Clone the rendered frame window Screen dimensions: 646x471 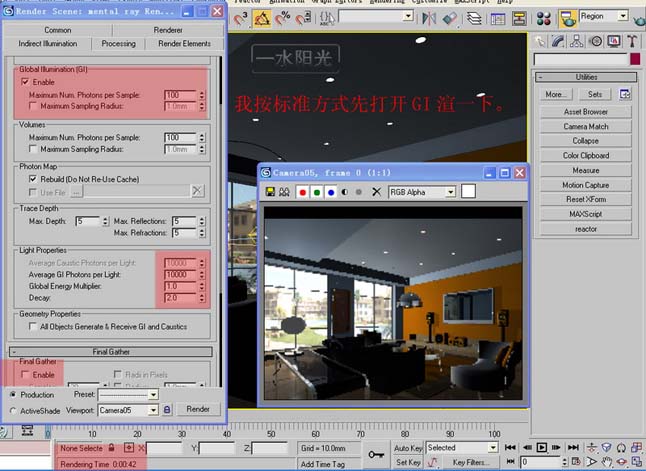coord(284,192)
